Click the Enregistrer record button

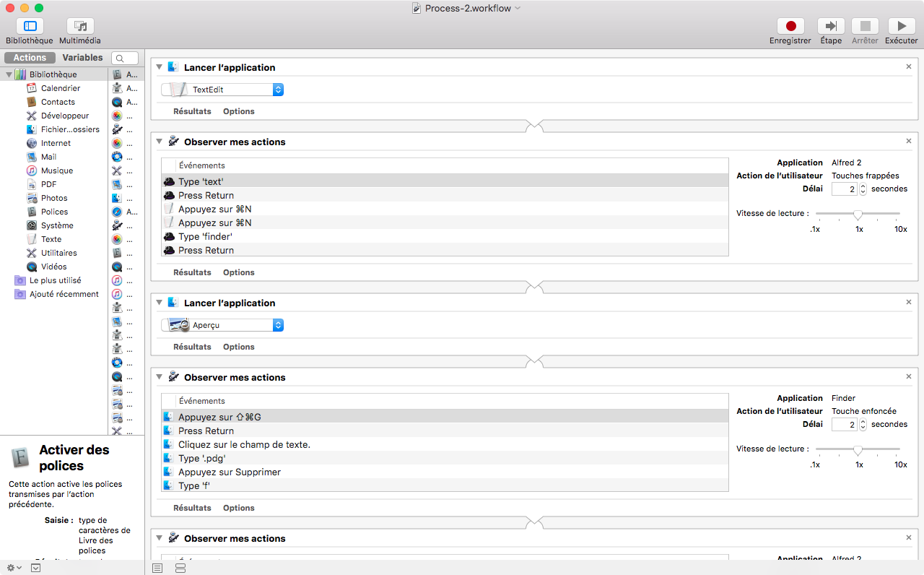coord(790,27)
